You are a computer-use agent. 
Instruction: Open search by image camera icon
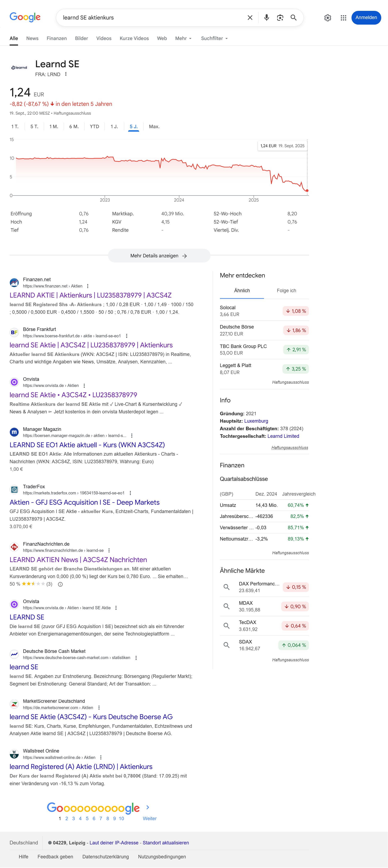(x=280, y=17)
